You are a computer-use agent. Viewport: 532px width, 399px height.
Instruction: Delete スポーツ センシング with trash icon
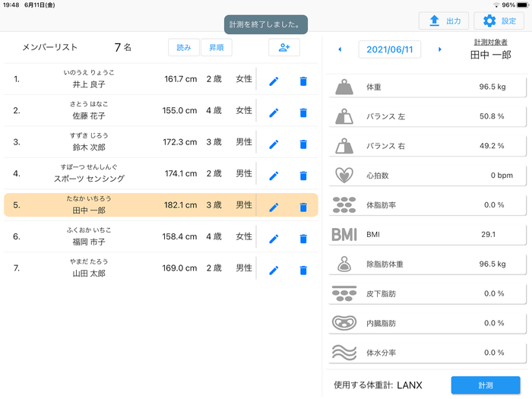[x=303, y=176]
